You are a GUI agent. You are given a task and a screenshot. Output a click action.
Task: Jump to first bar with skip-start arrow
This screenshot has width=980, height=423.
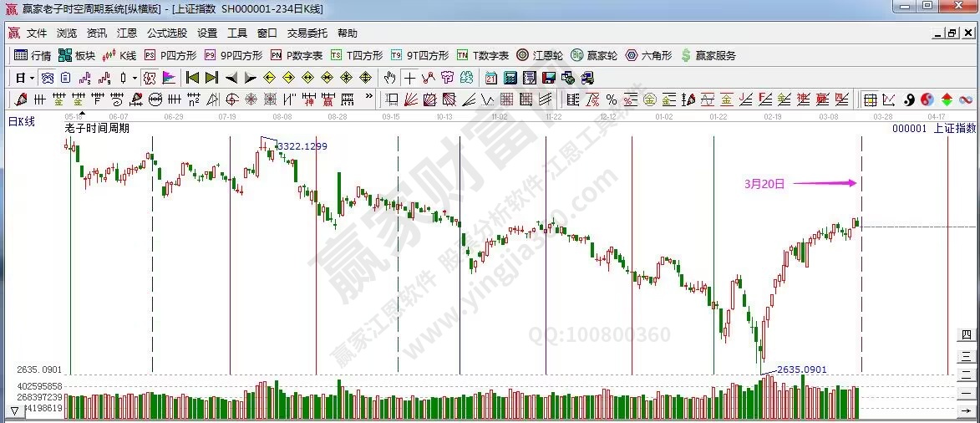pos(192,78)
